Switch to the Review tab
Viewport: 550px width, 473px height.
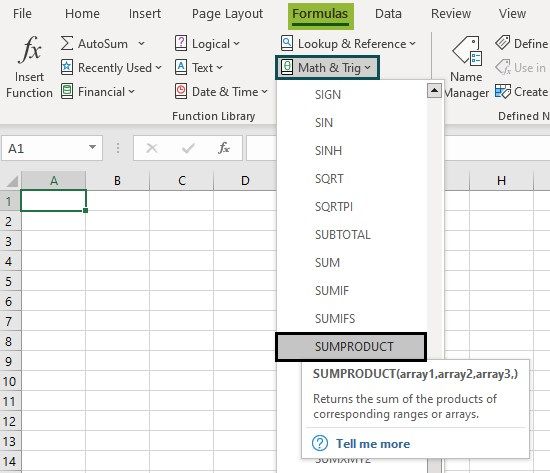[451, 14]
